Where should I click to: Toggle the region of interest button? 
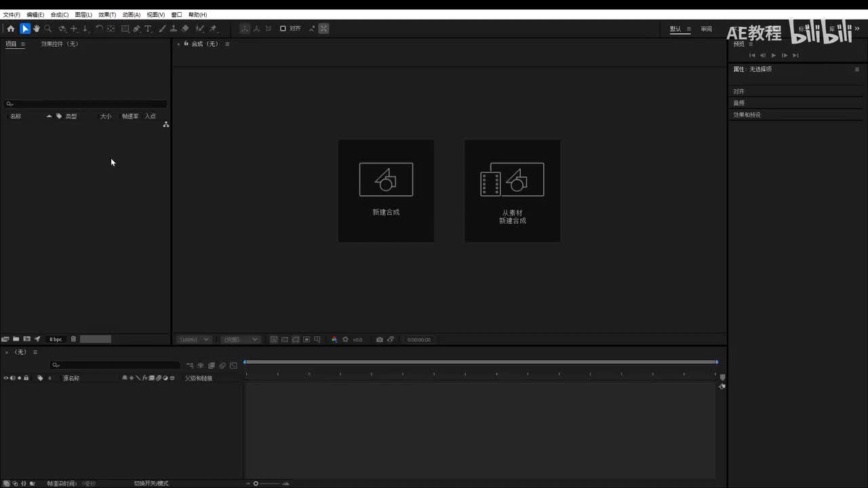click(307, 340)
